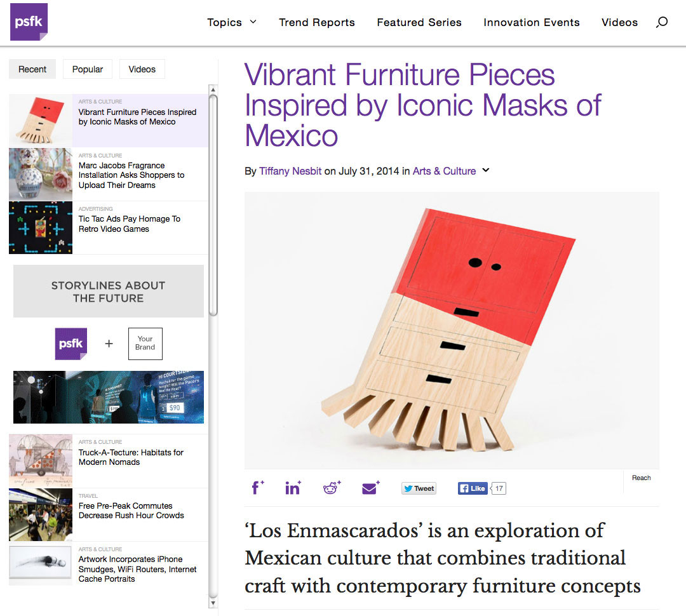
Task: Select the Videos tab in sidebar
Action: click(142, 69)
